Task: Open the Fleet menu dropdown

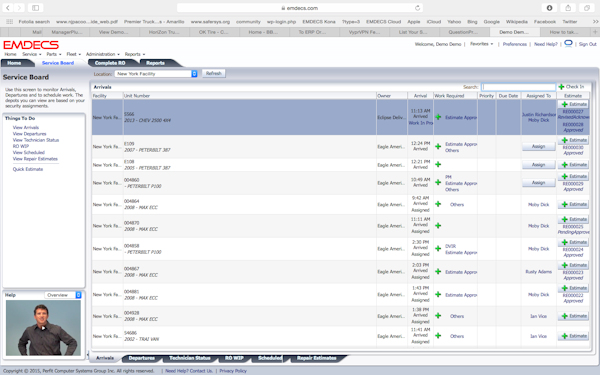Action: coord(73,54)
